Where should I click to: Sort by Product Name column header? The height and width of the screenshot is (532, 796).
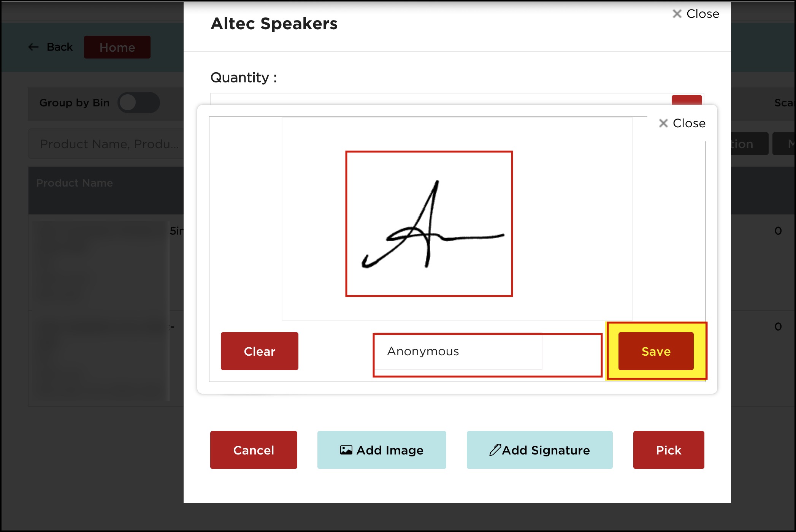tap(75, 183)
